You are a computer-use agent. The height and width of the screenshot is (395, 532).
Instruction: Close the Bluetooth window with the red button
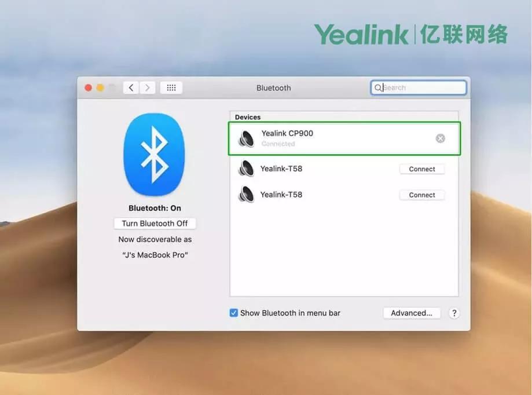[x=88, y=88]
